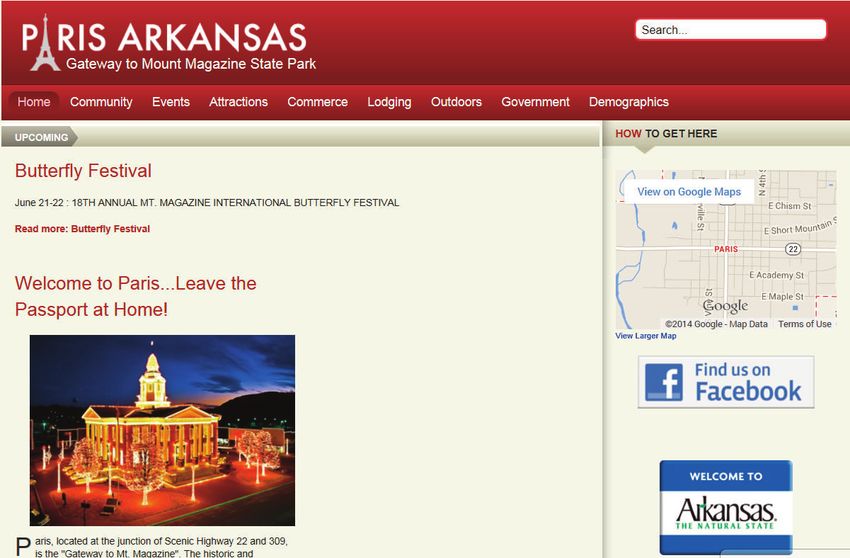Open the Find us on Facebook badge

[x=726, y=382]
